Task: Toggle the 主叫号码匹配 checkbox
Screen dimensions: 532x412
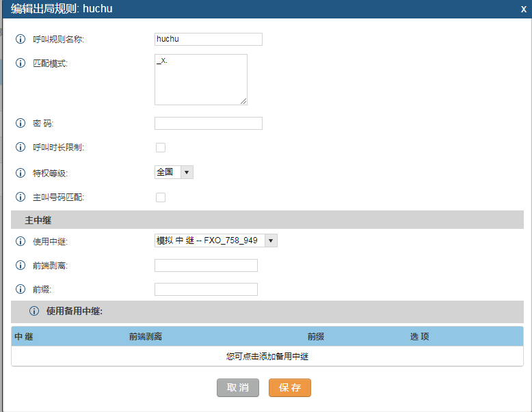Action: [161, 197]
